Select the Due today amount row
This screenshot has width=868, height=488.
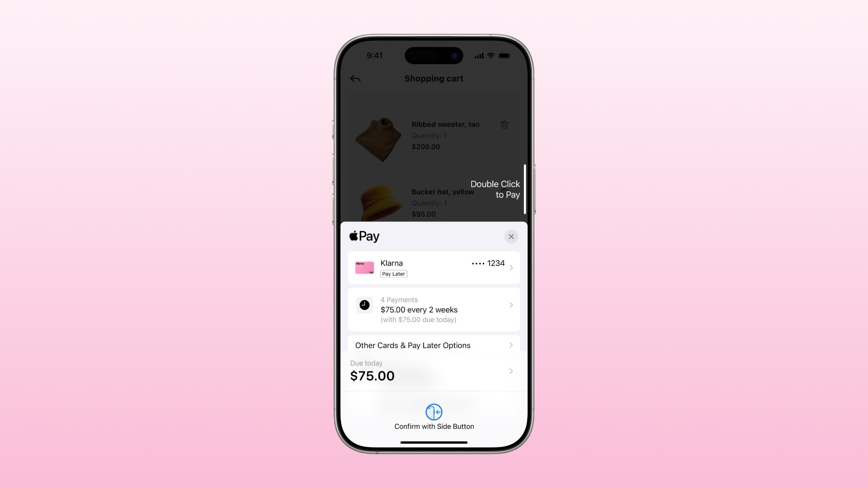pos(434,371)
